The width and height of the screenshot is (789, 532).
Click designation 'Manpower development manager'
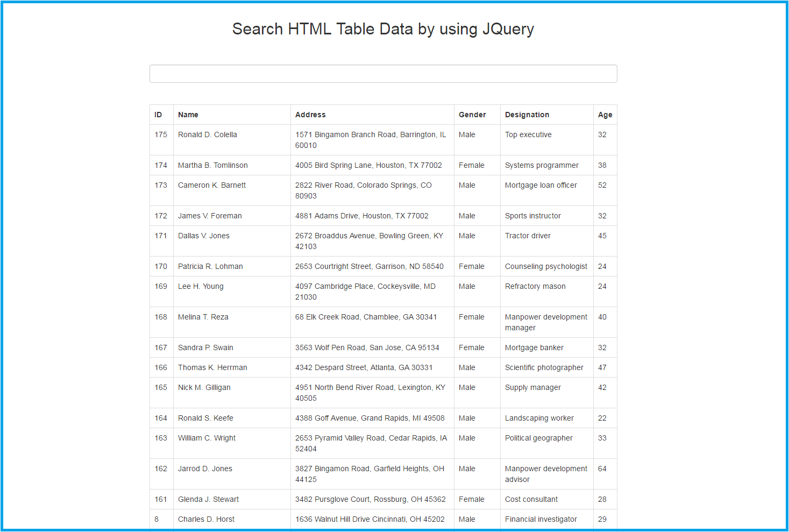(546, 322)
